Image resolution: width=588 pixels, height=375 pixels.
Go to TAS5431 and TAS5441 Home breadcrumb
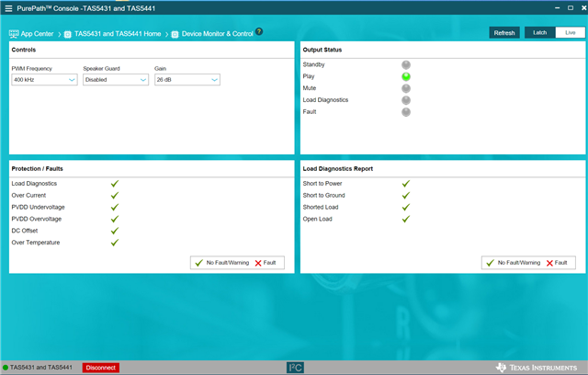[x=118, y=34]
